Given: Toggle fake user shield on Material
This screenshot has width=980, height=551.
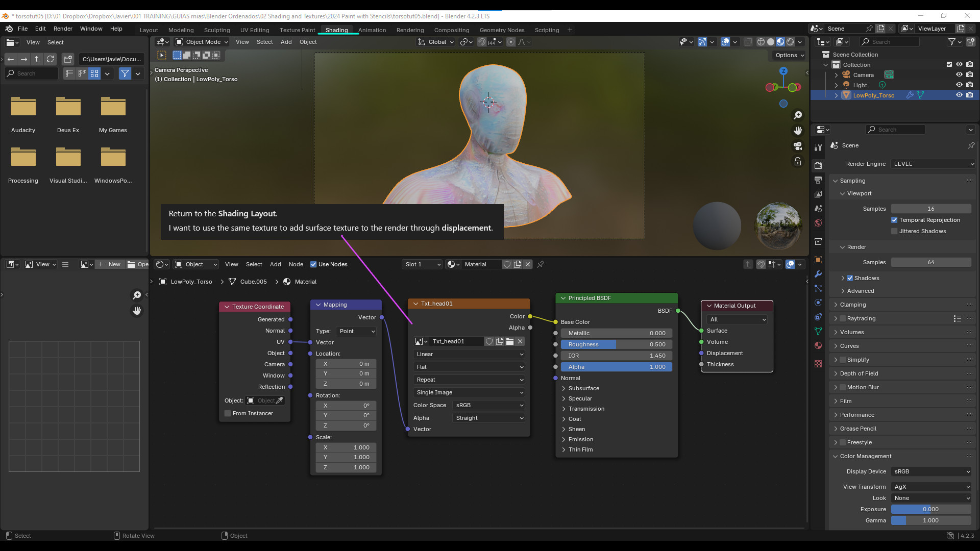Looking at the screenshot, I should [x=507, y=264].
